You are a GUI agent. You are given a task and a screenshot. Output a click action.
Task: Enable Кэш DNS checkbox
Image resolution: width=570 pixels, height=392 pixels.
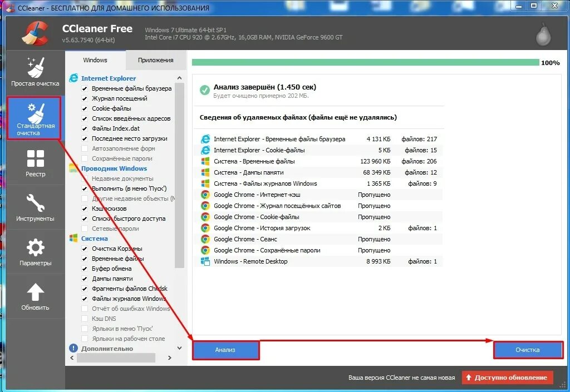point(85,319)
